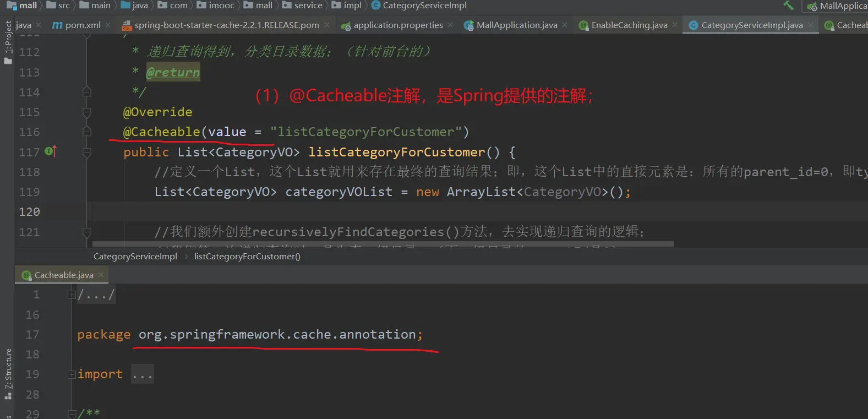
Task: Click the mall package breadcrumb after imooc
Action: 258,6
